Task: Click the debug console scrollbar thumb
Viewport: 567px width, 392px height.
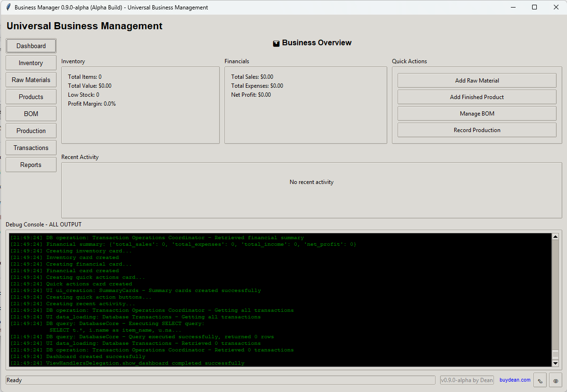Action: [555, 355]
